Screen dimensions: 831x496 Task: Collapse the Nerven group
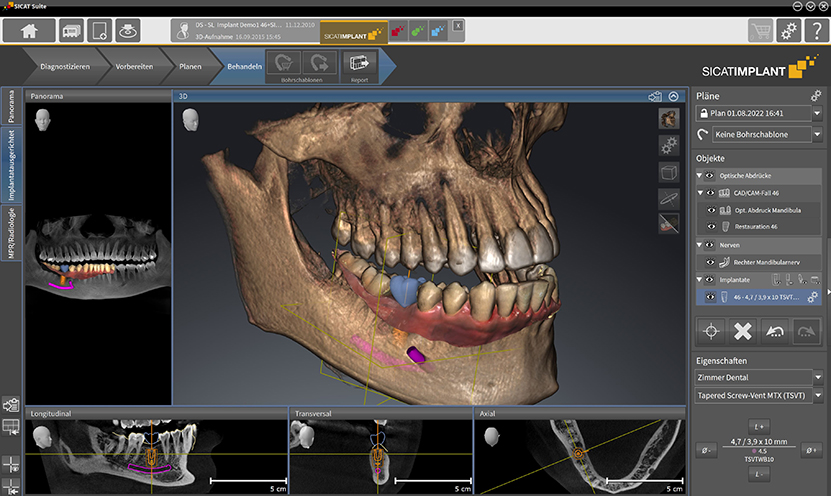pos(699,245)
